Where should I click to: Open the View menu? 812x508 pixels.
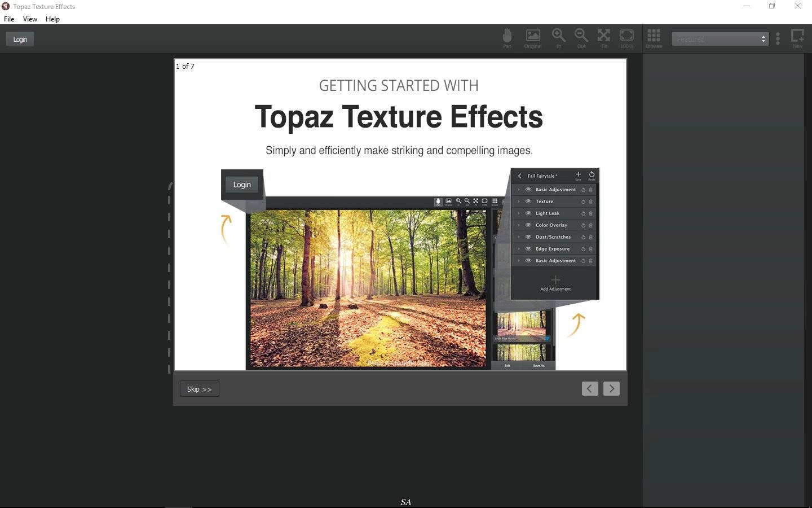30,19
